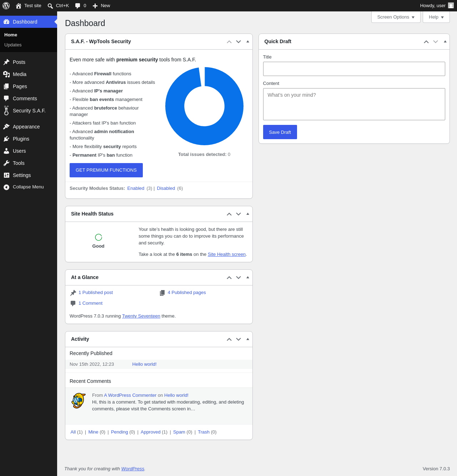Click the Dashboard gauge icon
The width and height of the screenshot is (457, 476).
[6, 22]
